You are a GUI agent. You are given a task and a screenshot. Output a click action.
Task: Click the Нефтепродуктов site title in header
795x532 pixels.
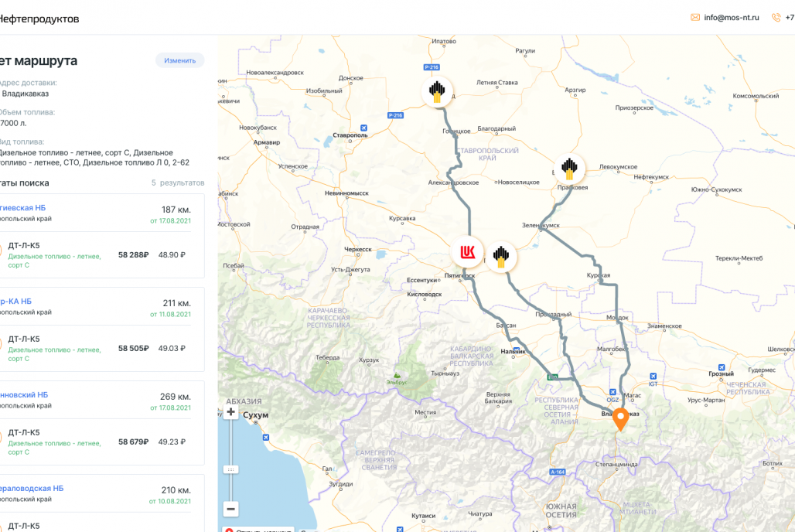tap(39, 19)
